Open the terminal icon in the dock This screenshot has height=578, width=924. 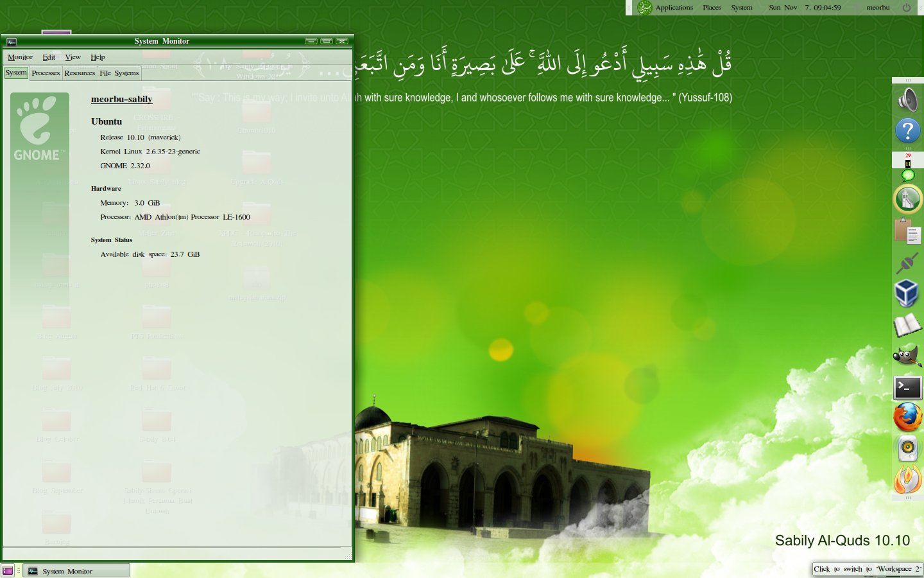click(907, 387)
